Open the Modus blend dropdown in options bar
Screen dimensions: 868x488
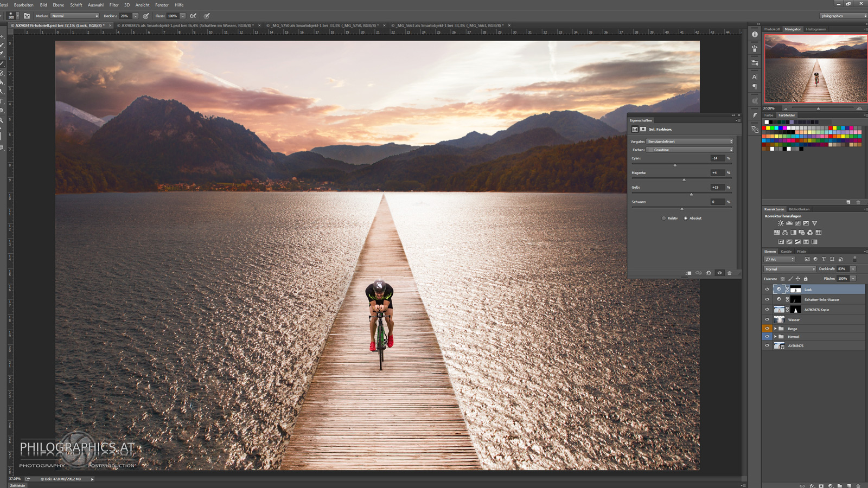pos(75,16)
